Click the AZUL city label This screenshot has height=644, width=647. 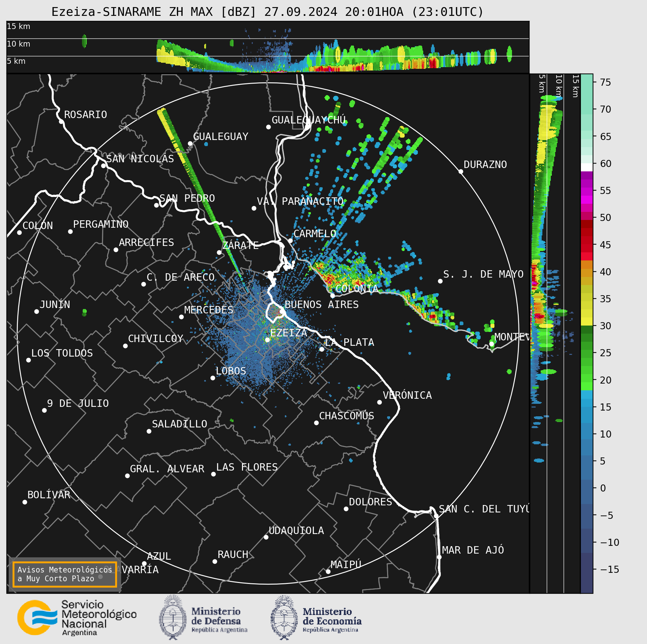tap(159, 556)
